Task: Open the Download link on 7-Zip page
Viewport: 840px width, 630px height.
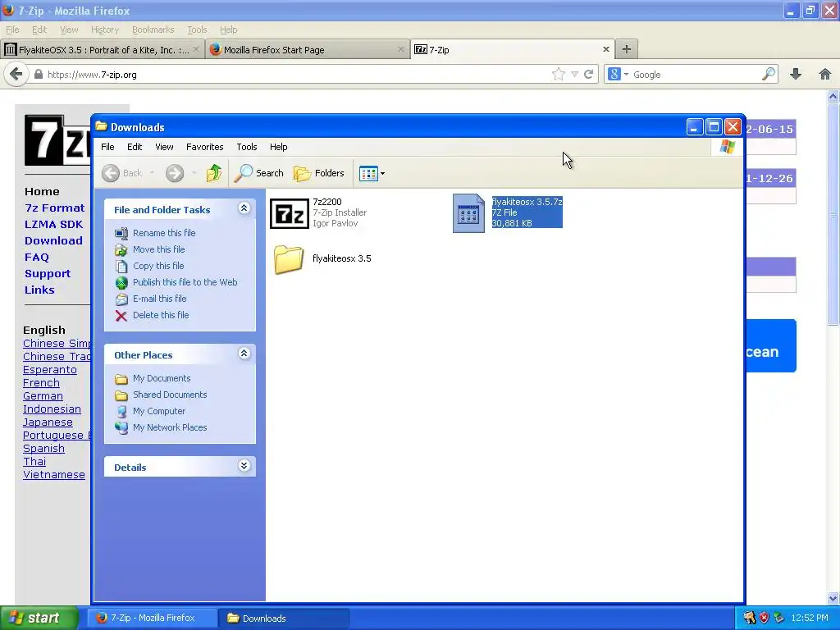Action: tap(53, 241)
